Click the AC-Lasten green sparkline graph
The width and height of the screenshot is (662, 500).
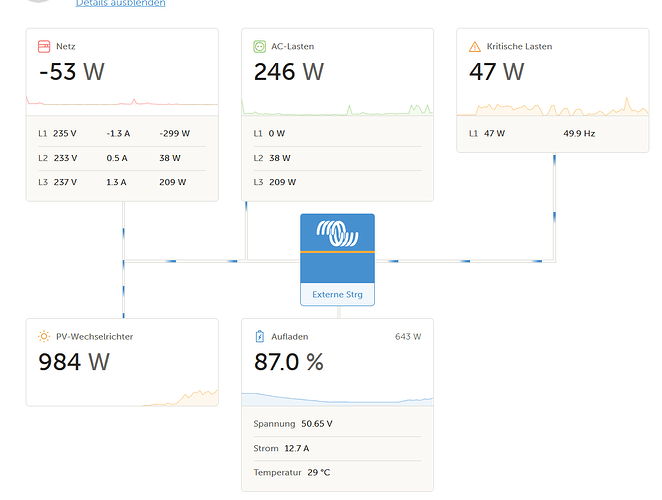[337, 108]
